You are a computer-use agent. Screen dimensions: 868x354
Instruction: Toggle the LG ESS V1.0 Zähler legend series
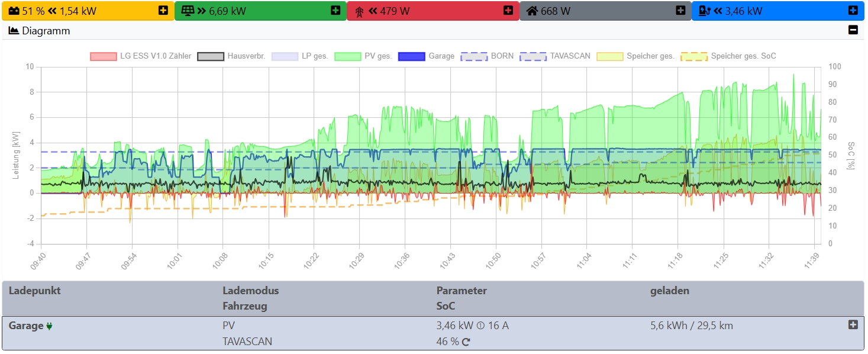pyautogui.click(x=141, y=56)
